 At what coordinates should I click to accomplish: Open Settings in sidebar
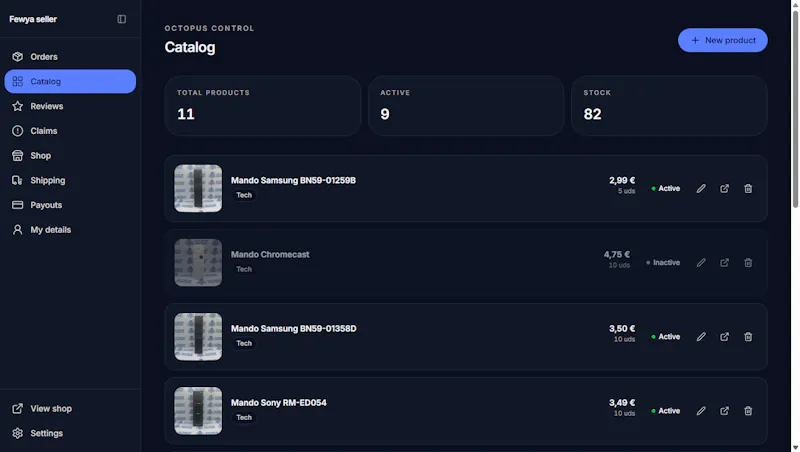click(x=70, y=433)
